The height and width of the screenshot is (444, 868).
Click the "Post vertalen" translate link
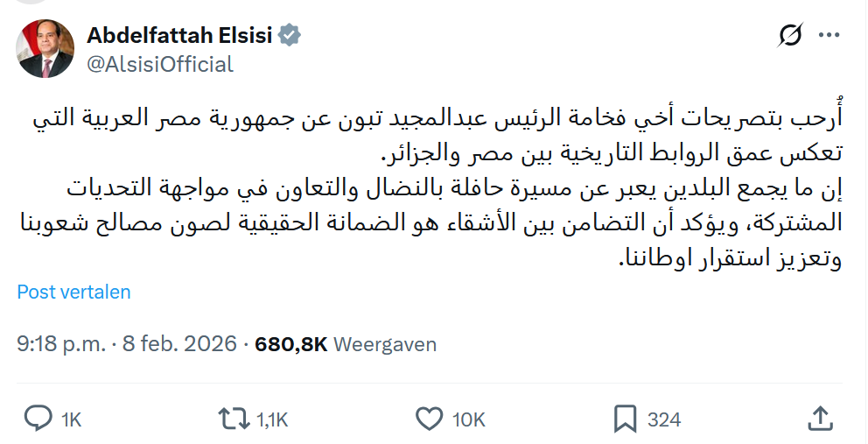pos(73,292)
